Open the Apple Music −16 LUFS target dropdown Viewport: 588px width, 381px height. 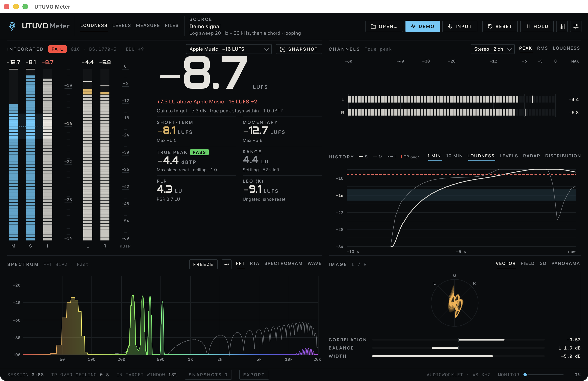coord(228,49)
